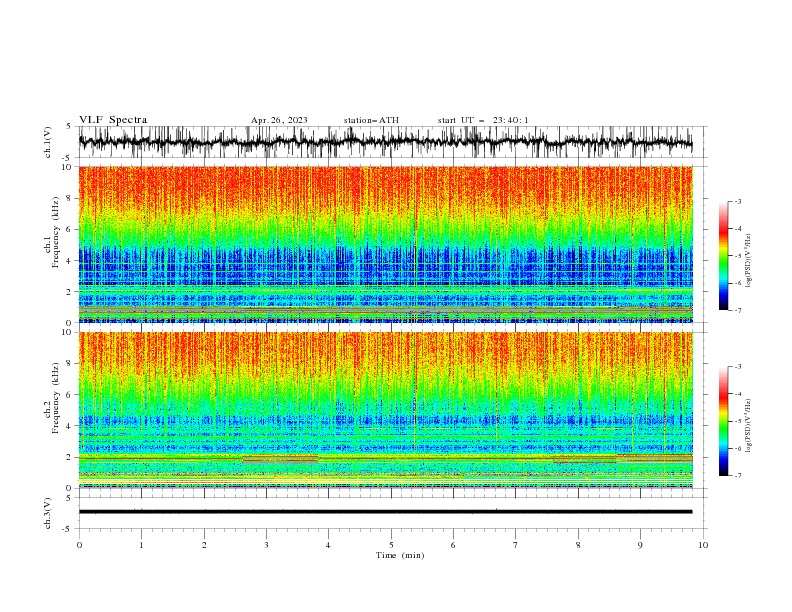Viewport: 792px width, 612px height.
Task: Select the ch.2 color bar log(PSD) label
Action: pyautogui.click(x=749, y=425)
